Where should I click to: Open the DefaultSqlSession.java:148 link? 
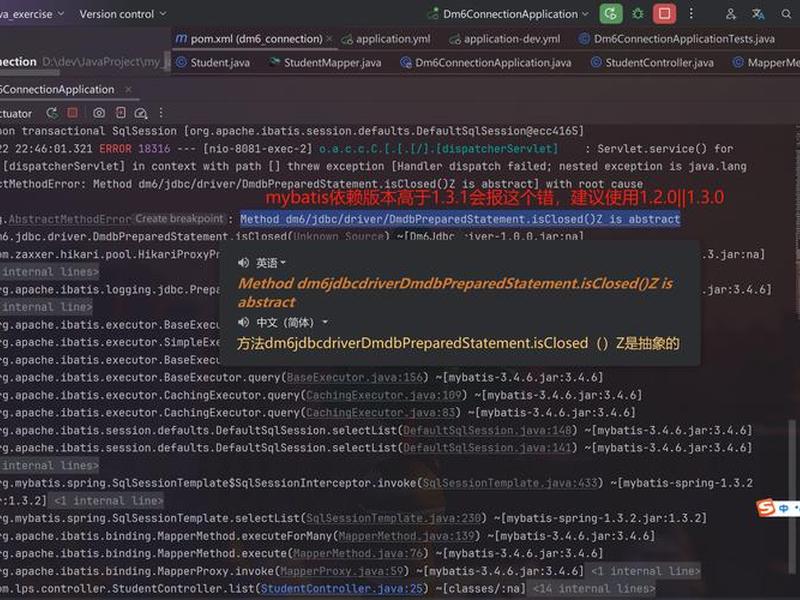(x=488, y=431)
